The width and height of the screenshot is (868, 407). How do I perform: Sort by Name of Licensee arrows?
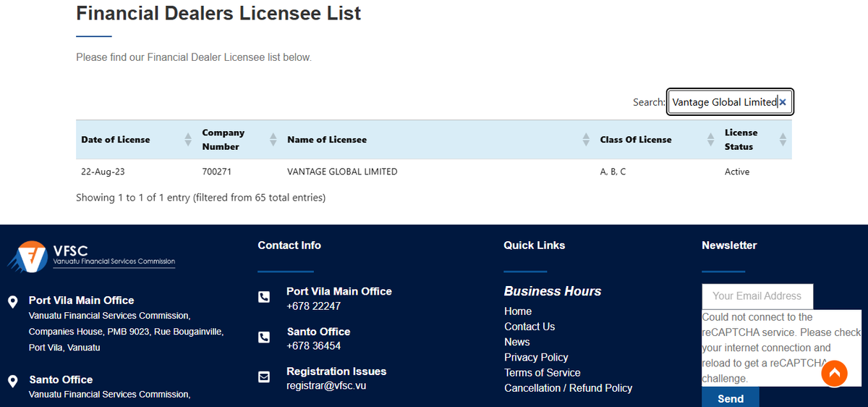[x=586, y=140]
